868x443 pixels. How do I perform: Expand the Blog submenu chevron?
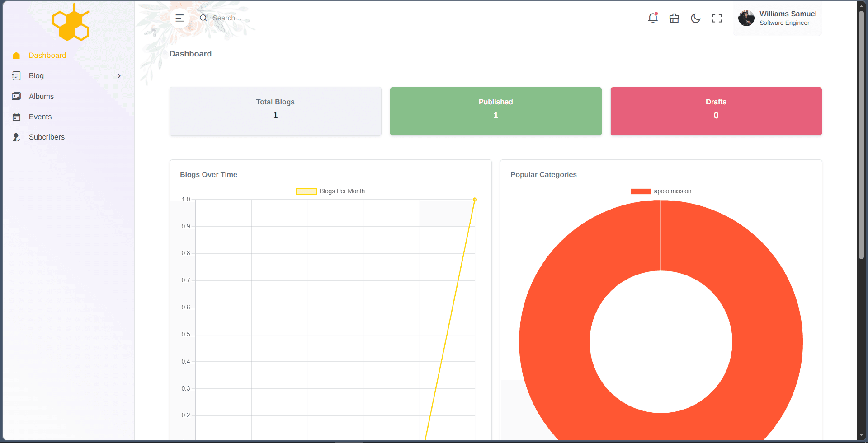pyautogui.click(x=119, y=76)
